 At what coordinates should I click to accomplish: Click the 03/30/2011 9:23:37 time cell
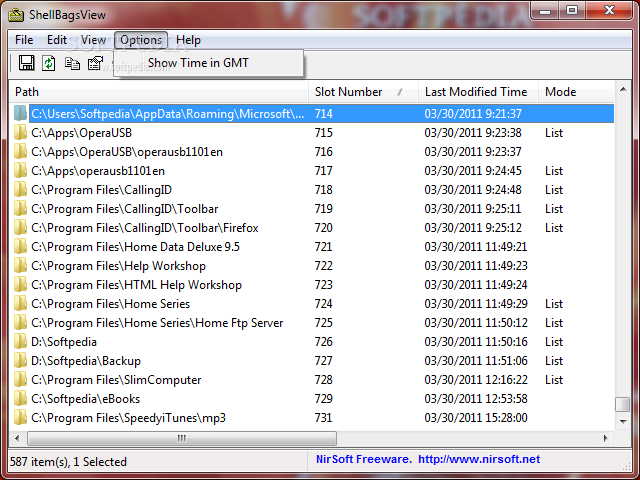[x=473, y=152]
